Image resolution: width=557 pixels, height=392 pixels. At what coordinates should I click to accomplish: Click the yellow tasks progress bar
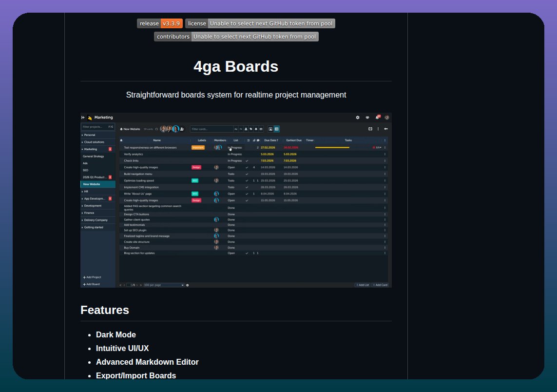coord(332,148)
